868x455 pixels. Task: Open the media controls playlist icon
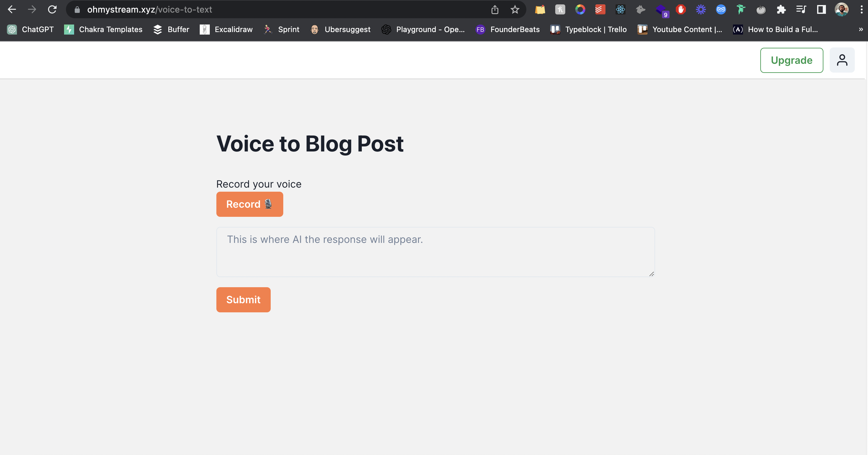point(801,9)
